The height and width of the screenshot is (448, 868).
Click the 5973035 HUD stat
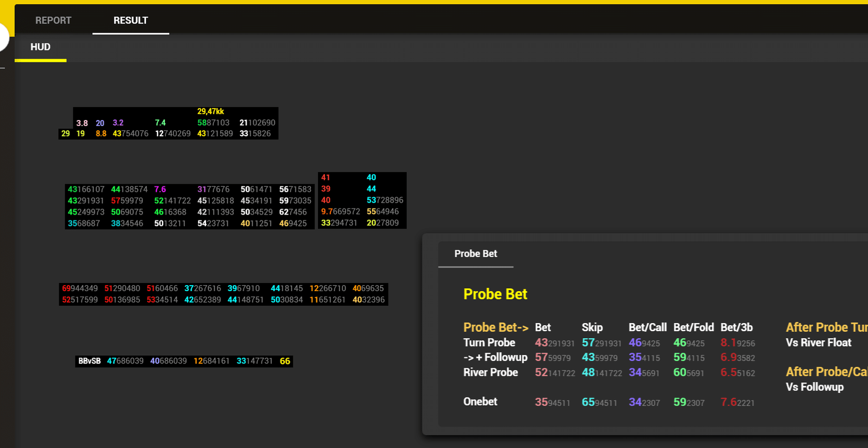point(295,201)
